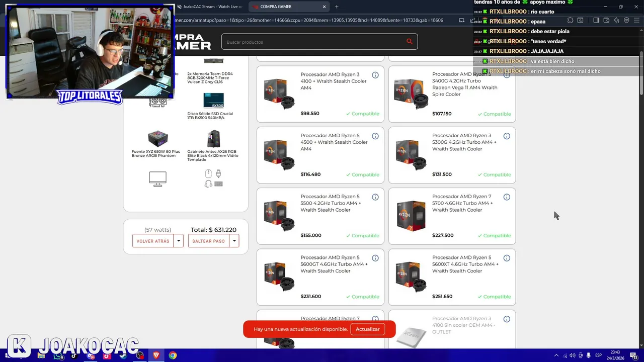Click the search magnifier icon
The width and height of the screenshot is (644, 362).
click(x=410, y=42)
